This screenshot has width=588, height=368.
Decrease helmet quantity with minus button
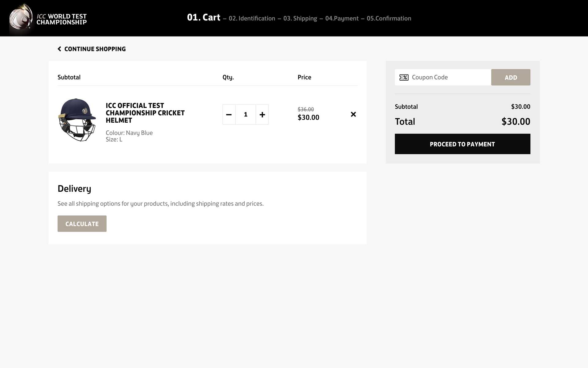pyautogui.click(x=229, y=115)
